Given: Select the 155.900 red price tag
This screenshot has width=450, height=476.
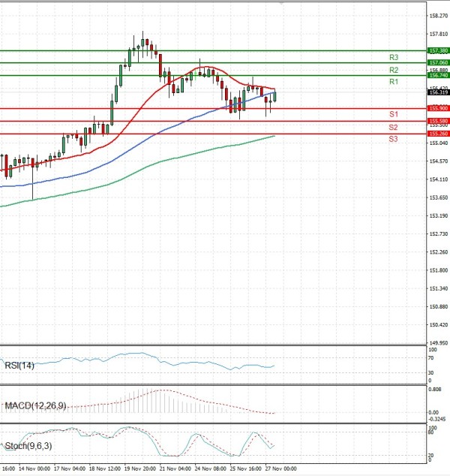Looking at the screenshot, I should [x=437, y=109].
